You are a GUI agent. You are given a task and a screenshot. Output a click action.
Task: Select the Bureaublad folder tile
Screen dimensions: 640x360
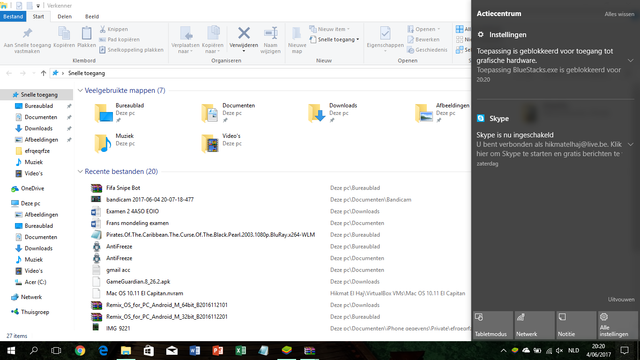click(120, 112)
